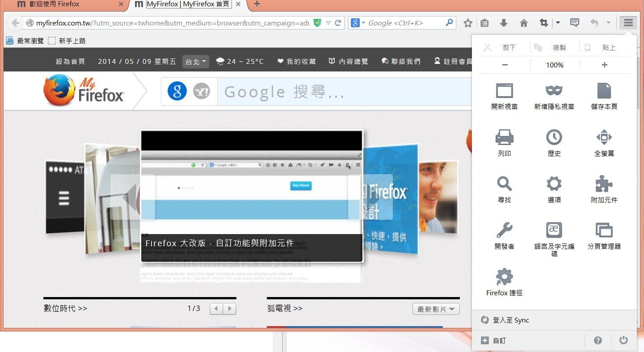Open the chat bubble icon in toolbar
The image size is (644, 352).
[575, 23]
